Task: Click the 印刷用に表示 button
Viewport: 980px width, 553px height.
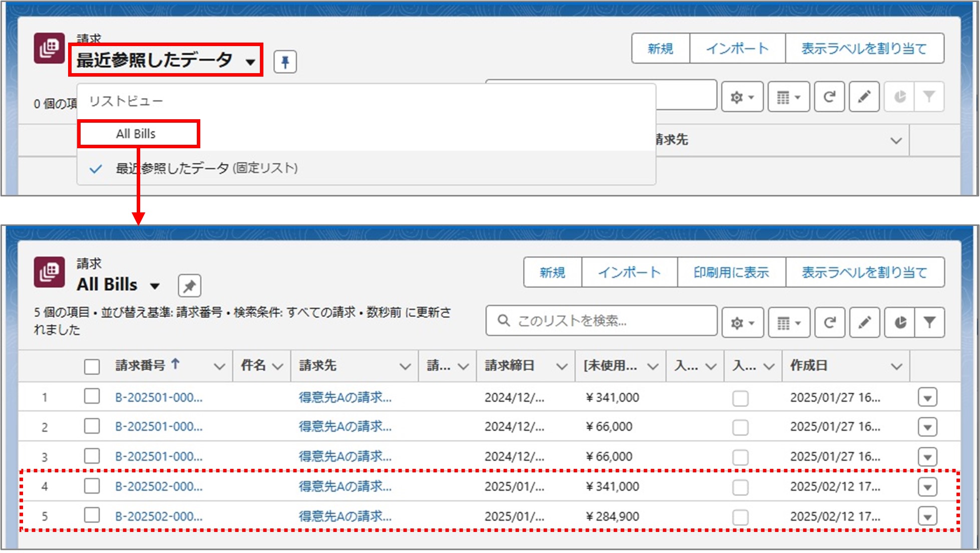Action: [x=731, y=272]
